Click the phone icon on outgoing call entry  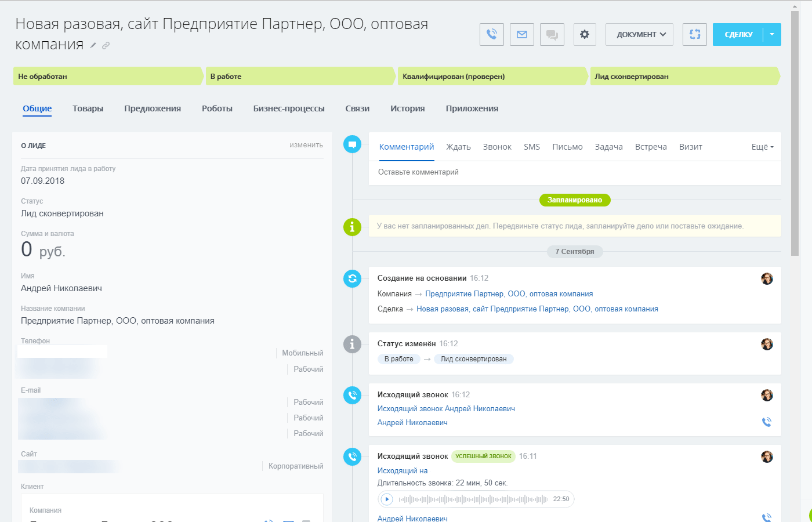[767, 422]
